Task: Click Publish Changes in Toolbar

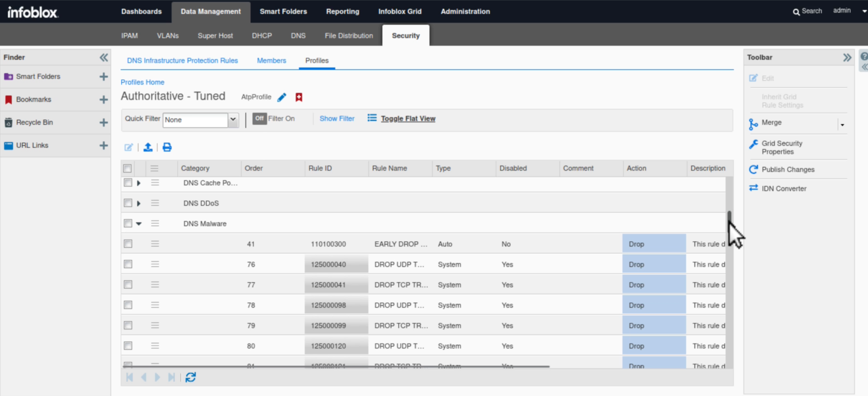Action: tap(788, 169)
